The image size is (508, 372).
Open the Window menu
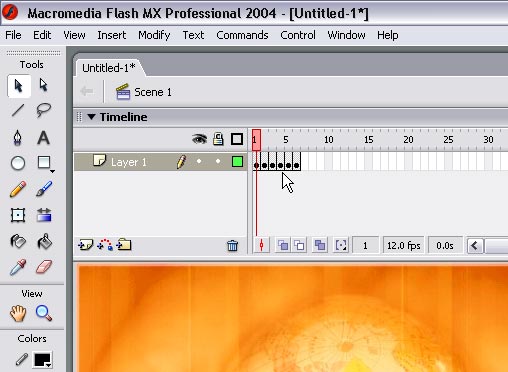click(x=346, y=35)
